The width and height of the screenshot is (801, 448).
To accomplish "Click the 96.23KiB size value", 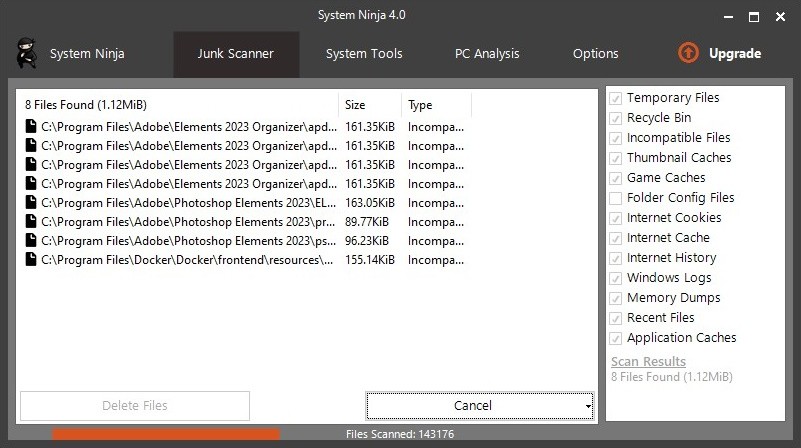I will pyautogui.click(x=367, y=241).
